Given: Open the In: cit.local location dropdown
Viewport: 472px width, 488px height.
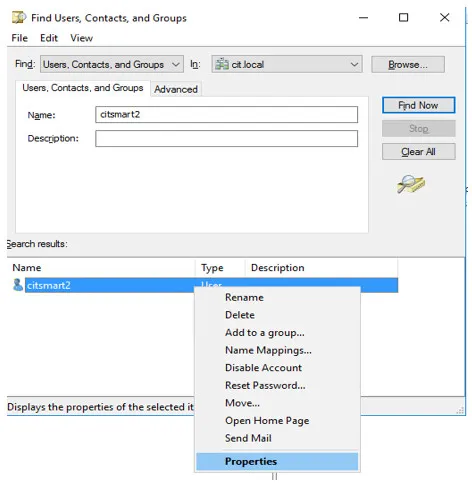Looking at the screenshot, I should pyautogui.click(x=287, y=64).
